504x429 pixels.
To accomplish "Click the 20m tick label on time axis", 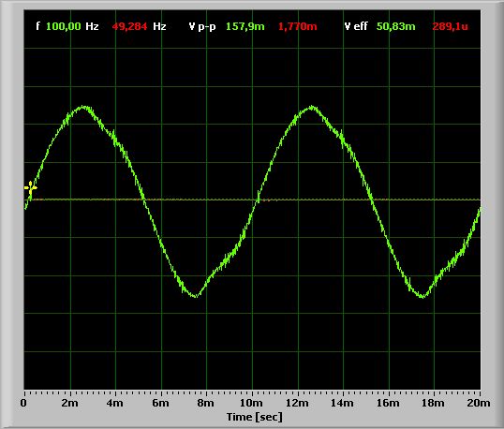I will click(x=479, y=403).
